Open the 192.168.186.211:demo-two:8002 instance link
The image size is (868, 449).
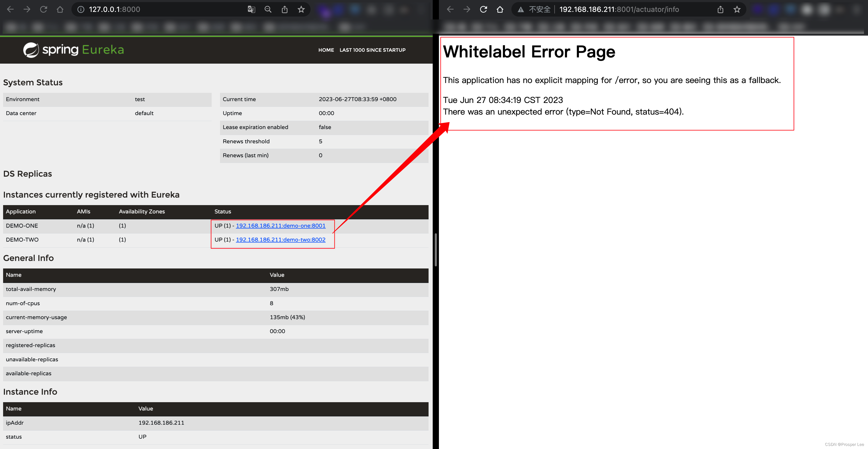281,240
